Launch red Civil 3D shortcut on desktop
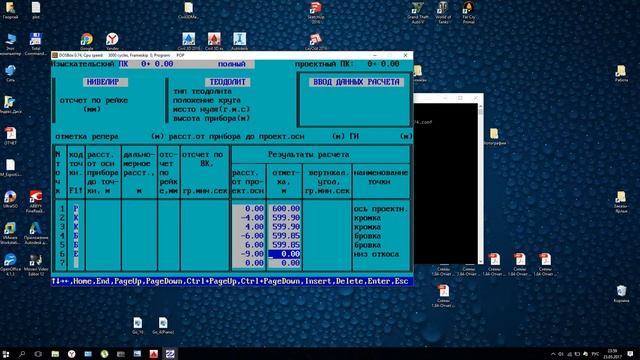This screenshot has width=640, height=360. click(x=214, y=40)
